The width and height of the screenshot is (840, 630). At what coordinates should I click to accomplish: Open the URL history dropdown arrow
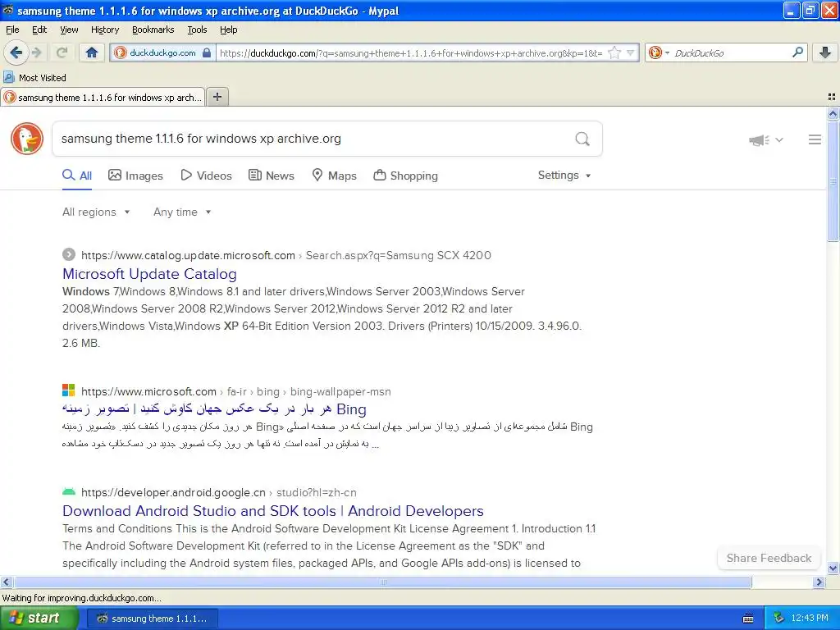click(630, 52)
